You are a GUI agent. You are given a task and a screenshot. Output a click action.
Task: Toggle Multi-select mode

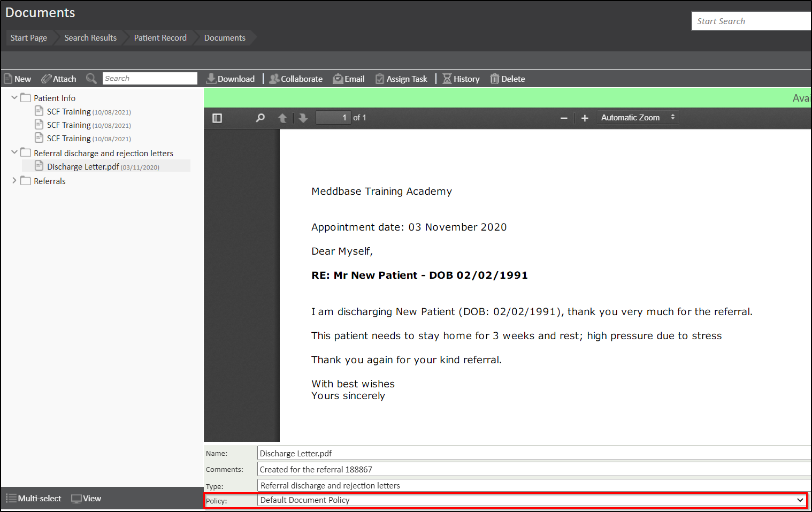34,498
